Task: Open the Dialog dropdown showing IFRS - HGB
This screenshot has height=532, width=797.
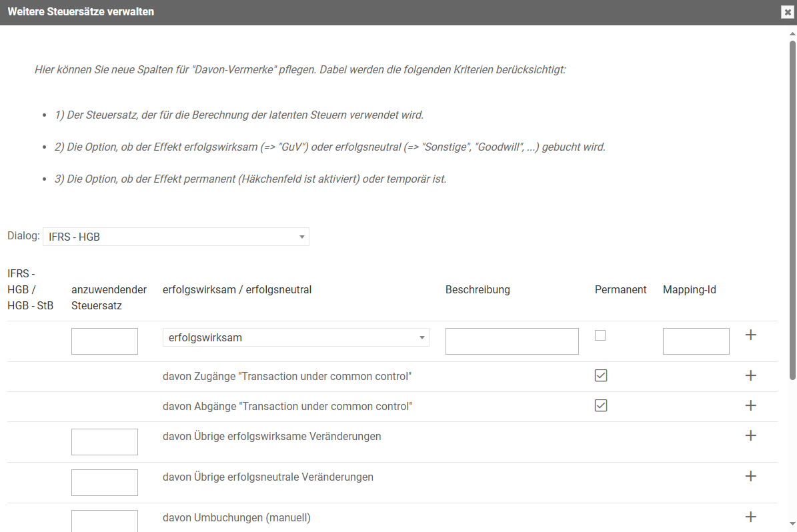Action: pyautogui.click(x=176, y=237)
